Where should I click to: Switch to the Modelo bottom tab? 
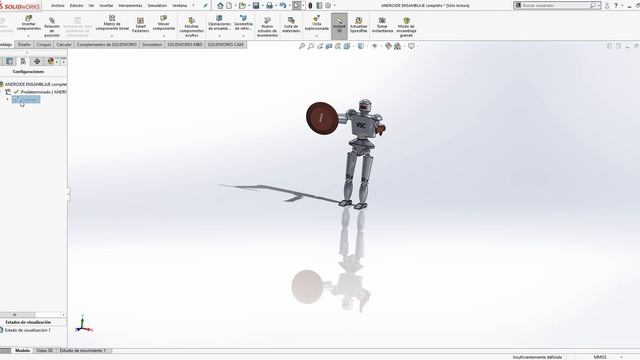(x=22, y=350)
